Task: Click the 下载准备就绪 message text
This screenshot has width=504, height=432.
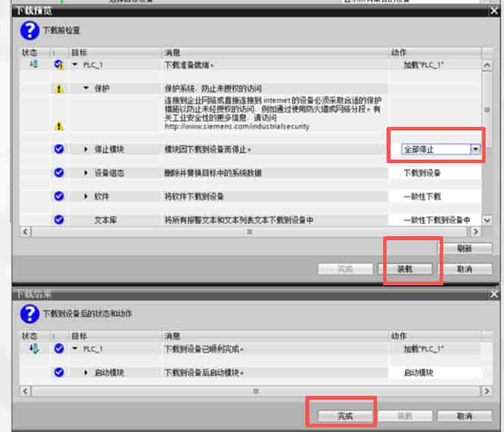Action: [x=188, y=65]
